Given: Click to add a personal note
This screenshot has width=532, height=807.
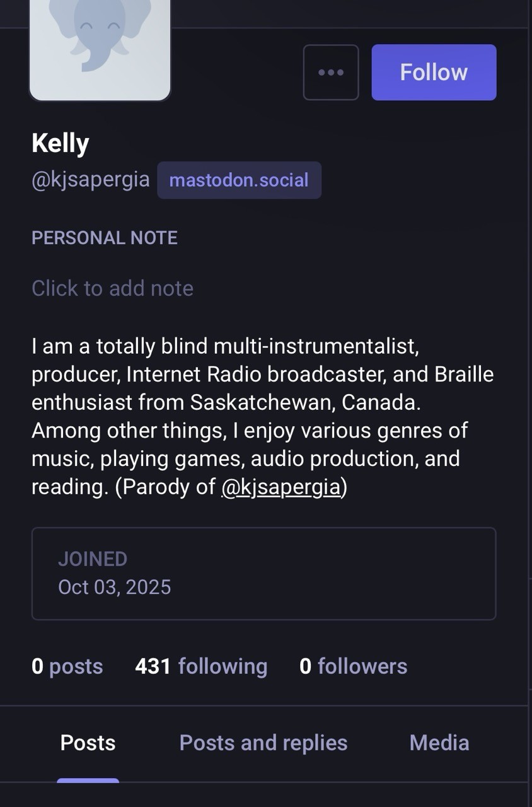Looking at the screenshot, I should 112,288.
